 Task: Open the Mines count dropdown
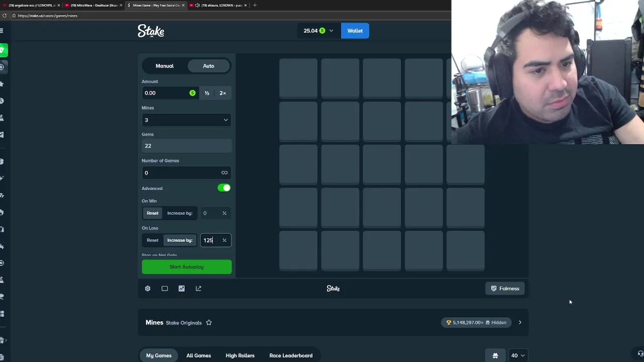tap(187, 120)
